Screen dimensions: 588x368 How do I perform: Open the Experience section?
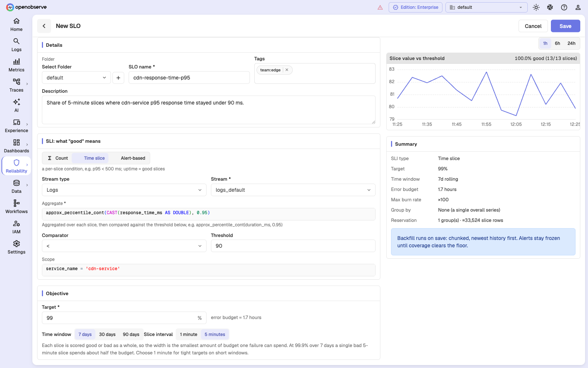click(x=16, y=126)
